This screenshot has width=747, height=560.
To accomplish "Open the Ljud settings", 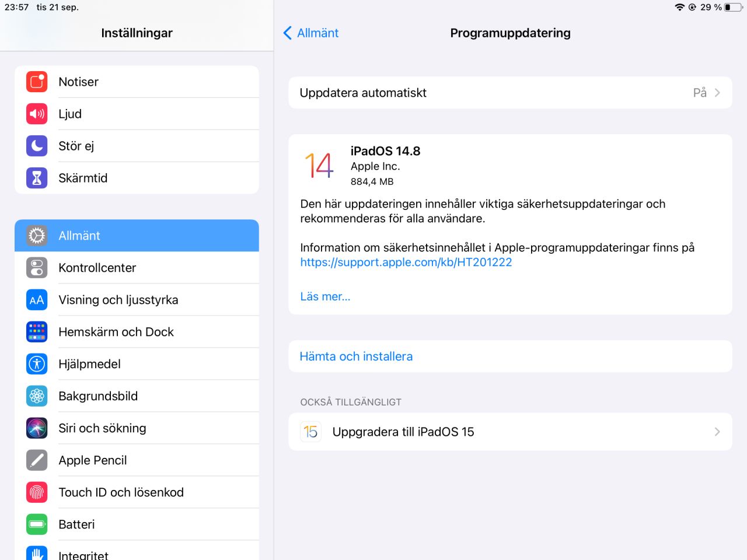I will coord(137,114).
